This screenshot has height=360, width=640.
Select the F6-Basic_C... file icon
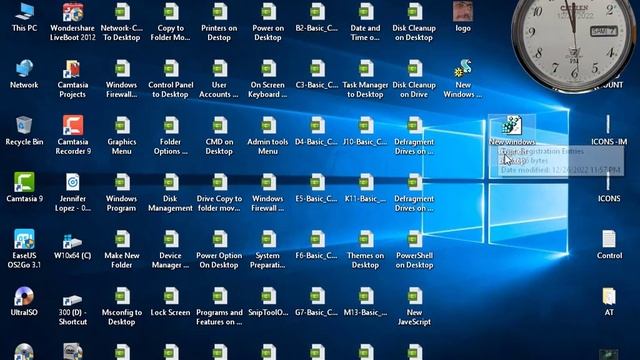point(317,239)
